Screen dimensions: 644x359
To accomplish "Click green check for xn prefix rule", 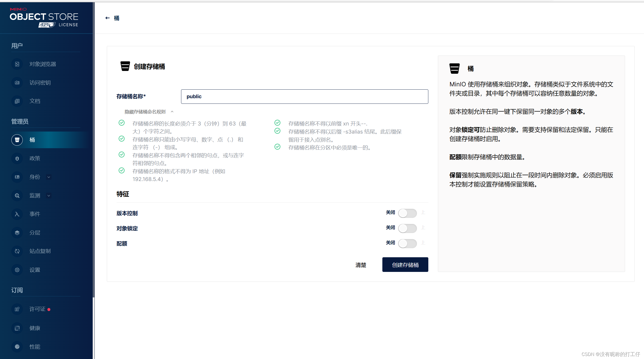I will (278, 123).
